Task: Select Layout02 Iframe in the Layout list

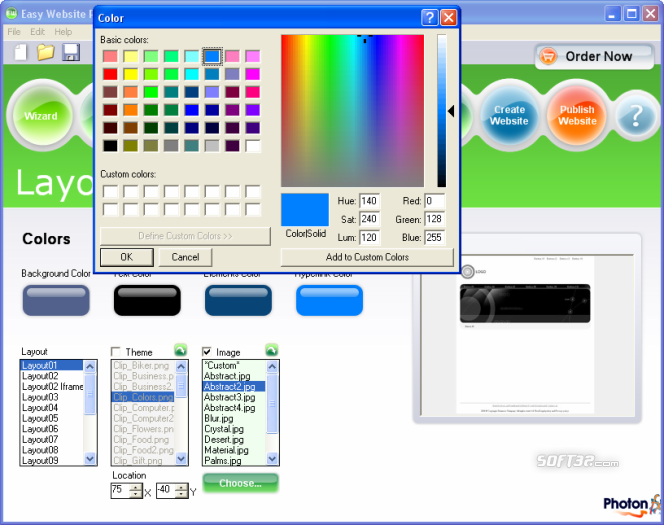Action: (53, 387)
